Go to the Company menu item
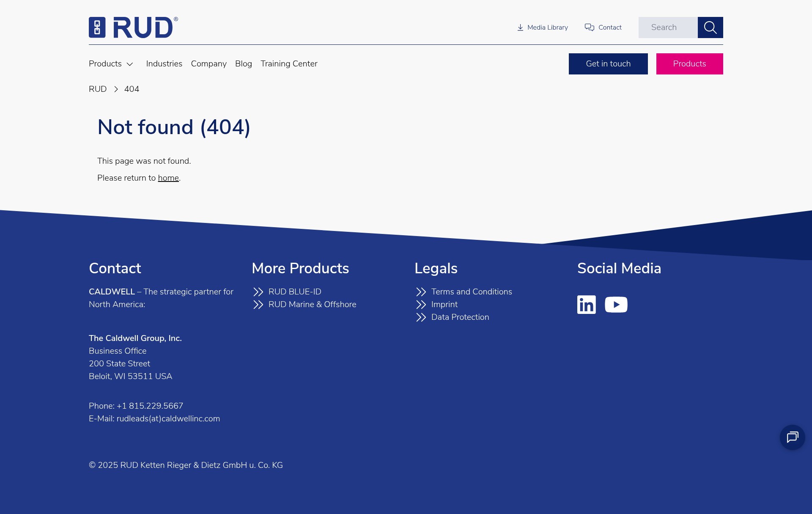 pyautogui.click(x=209, y=64)
